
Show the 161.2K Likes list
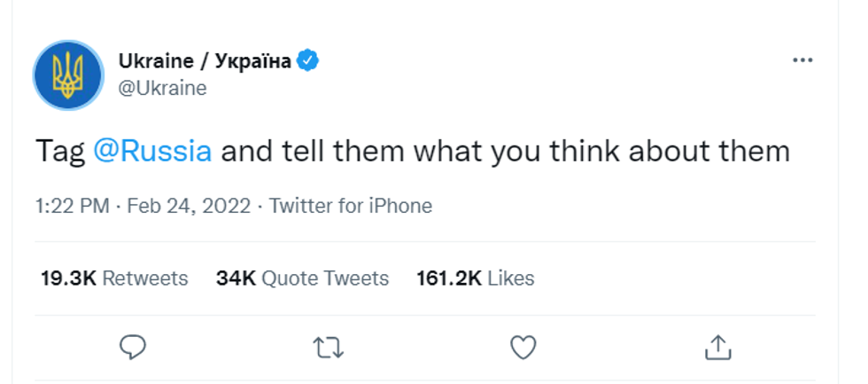pos(475,278)
